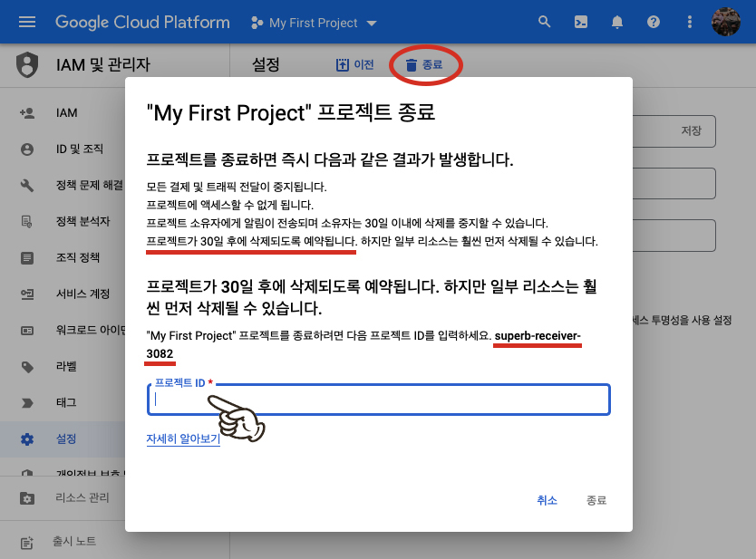Click the 출시 노트 notes icon
Image resolution: width=756 pixels, height=559 pixels.
click(27, 543)
